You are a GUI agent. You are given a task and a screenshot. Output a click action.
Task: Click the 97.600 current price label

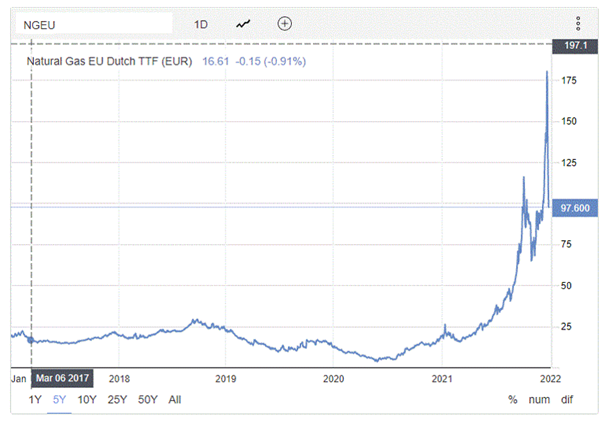tap(574, 208)
